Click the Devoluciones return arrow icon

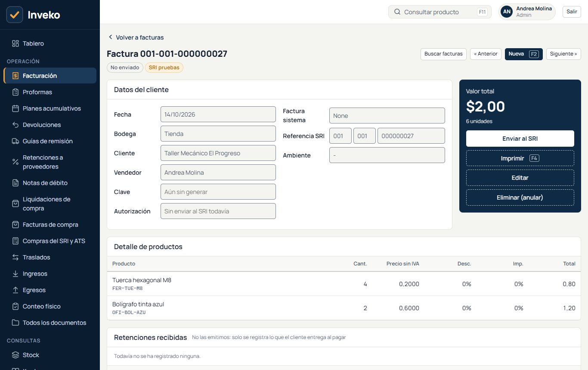[x=15, y=125]
